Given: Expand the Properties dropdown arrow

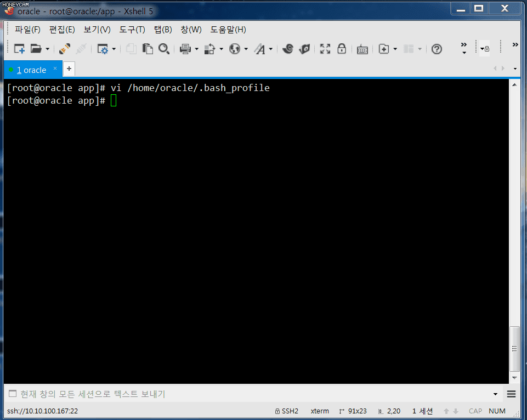Looking at the screenshot, I should (x=114, y=49).
